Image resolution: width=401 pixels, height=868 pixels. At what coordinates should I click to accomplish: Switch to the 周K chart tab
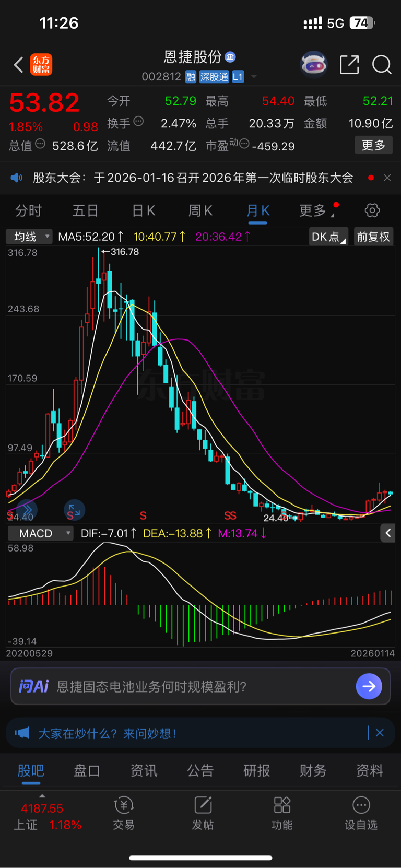200,210
